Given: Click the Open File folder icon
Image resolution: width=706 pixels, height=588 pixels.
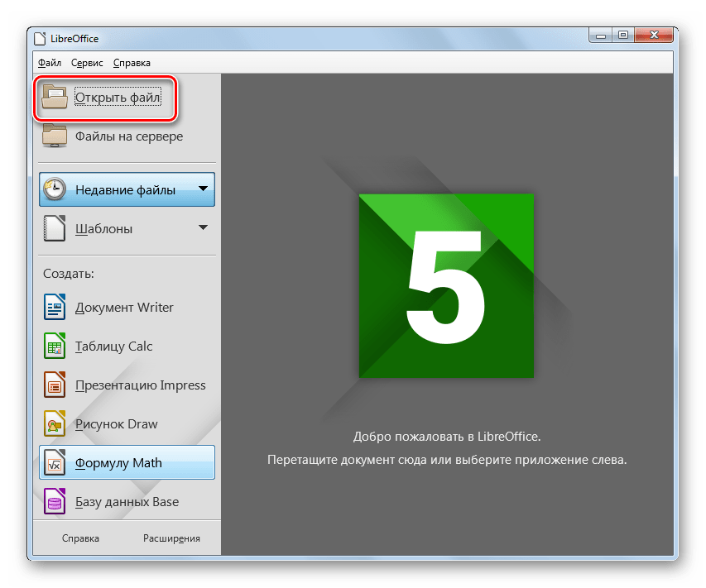Looking at the screenshot, I should coord(55,98).
